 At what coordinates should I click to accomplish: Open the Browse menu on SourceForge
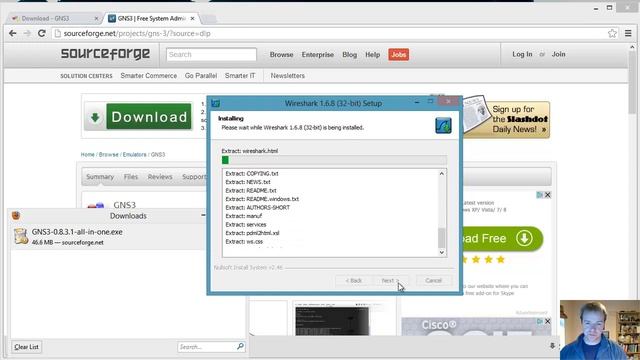click(281, 55)
